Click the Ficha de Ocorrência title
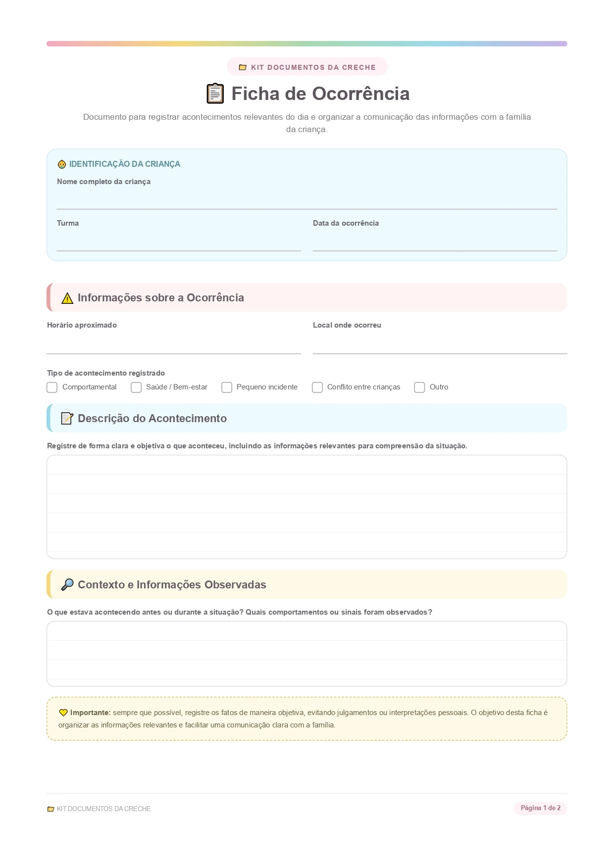 tap(320, 94)
